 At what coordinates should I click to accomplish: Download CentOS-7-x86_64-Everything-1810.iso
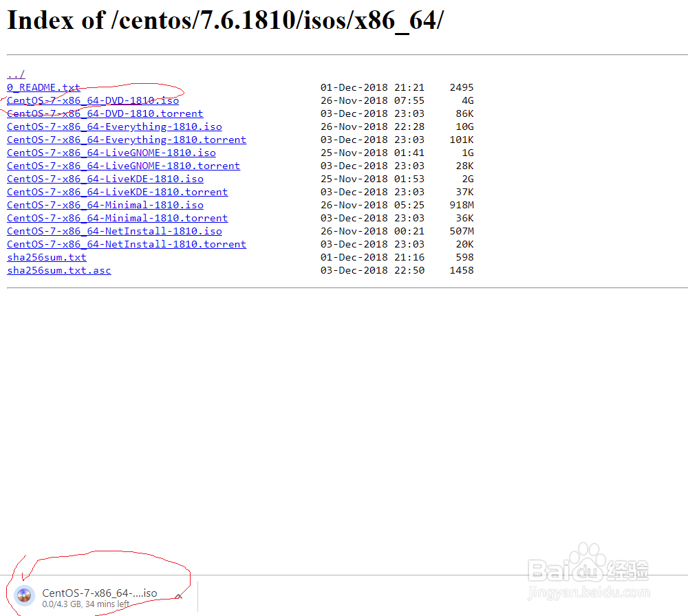(114, 126)
